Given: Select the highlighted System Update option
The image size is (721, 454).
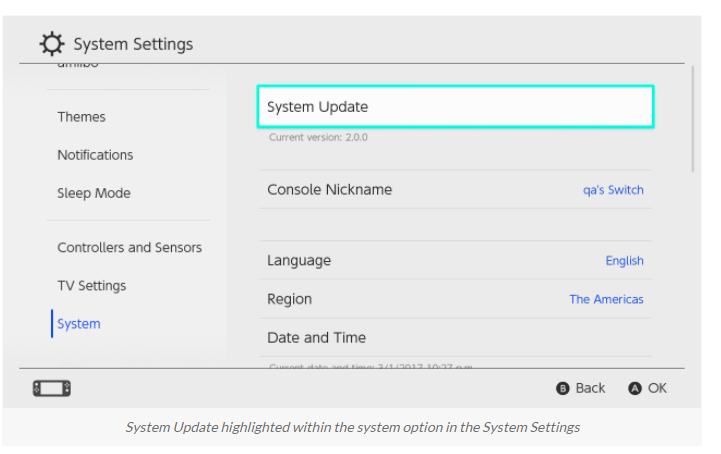Looking at the screenshot, I should click(455, 106).
